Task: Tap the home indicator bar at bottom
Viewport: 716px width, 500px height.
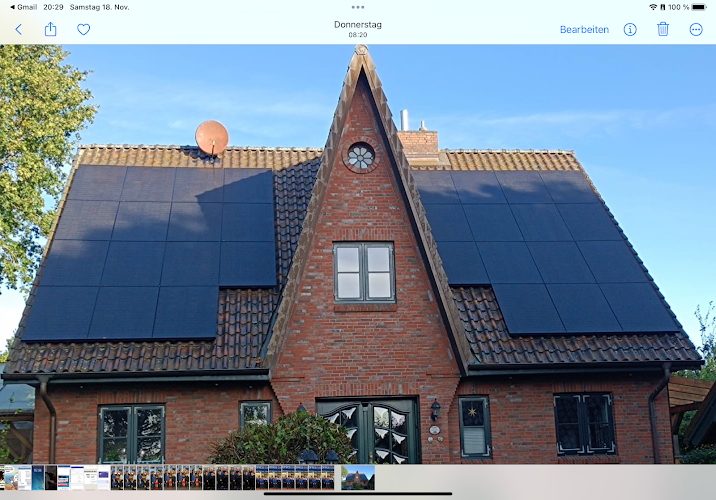Action: [x=358, y=493]
